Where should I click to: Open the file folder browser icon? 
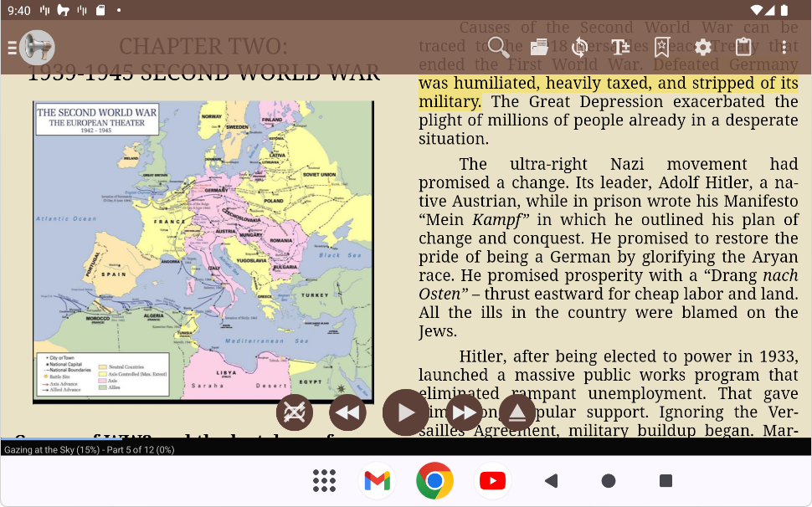pos(539,47)
